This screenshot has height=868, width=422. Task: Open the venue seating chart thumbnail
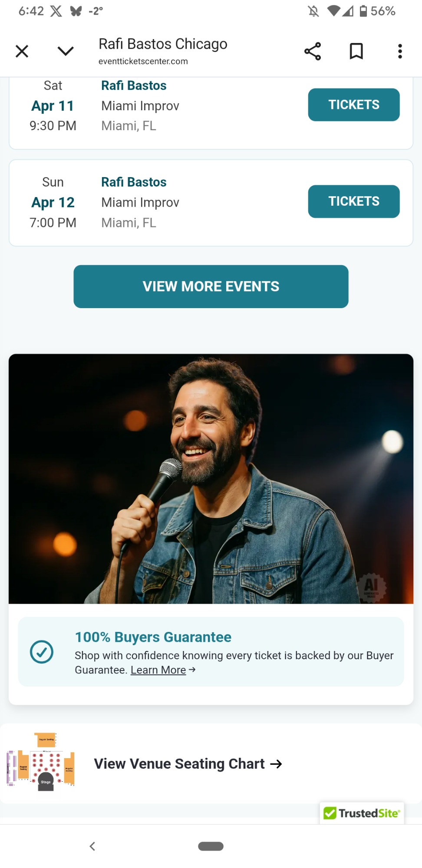[41, 763]
